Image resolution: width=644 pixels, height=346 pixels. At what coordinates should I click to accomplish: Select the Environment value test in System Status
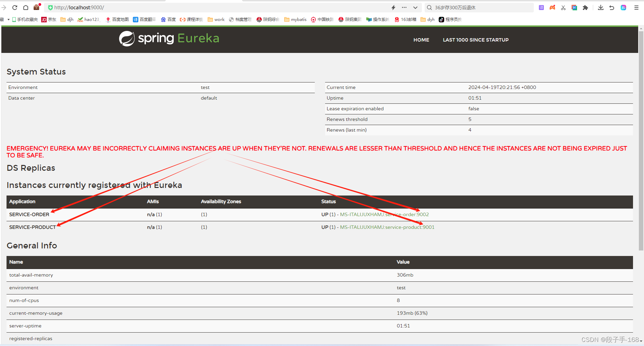(x=205, y=87)
